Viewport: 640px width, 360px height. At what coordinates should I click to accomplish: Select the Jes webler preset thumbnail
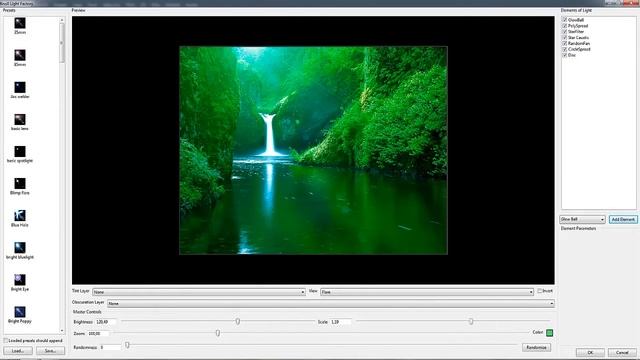[20, 87]
